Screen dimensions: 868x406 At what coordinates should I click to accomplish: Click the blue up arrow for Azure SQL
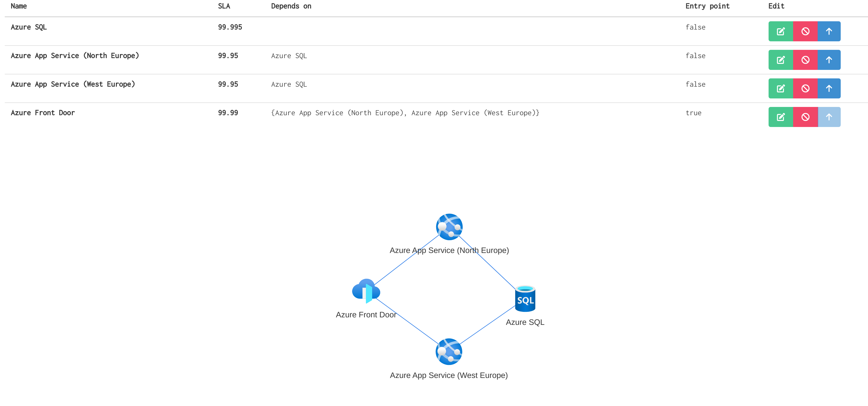point(829,31)
